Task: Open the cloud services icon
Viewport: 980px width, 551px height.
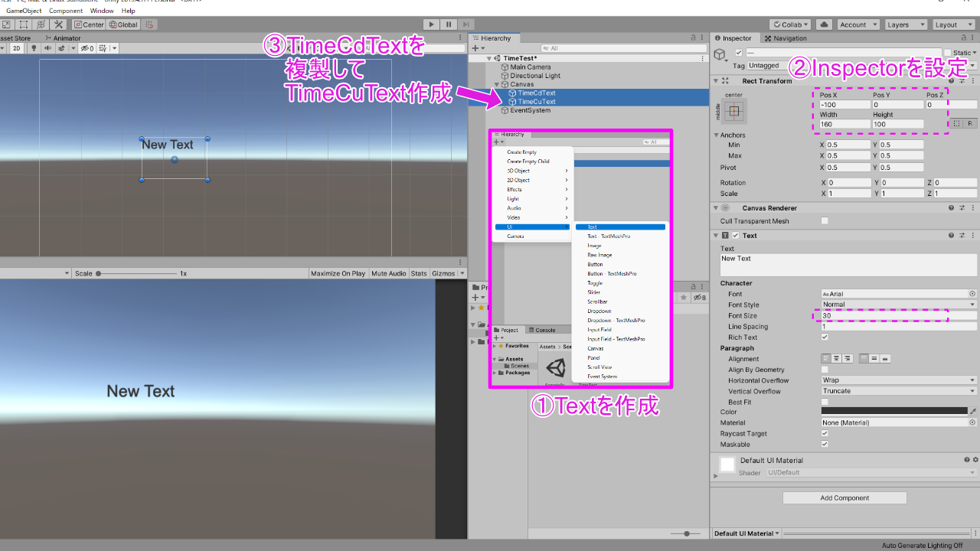Action: coord(824,24)
